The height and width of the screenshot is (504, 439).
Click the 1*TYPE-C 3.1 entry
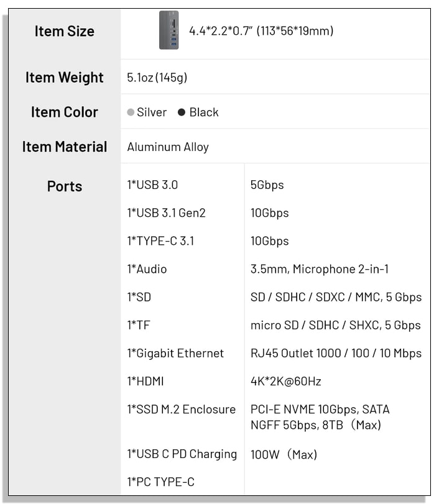161,241
